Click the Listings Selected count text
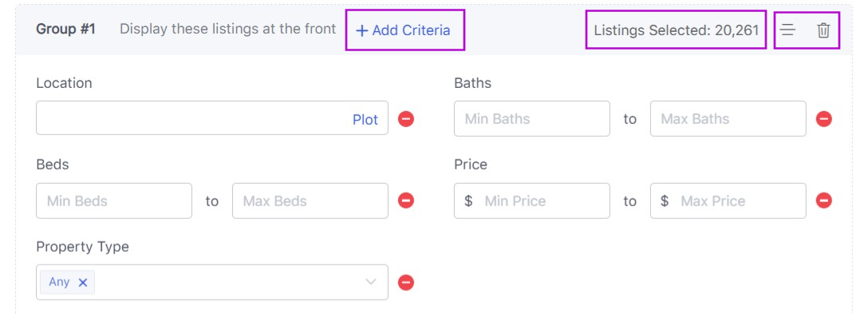 [676, 30]
